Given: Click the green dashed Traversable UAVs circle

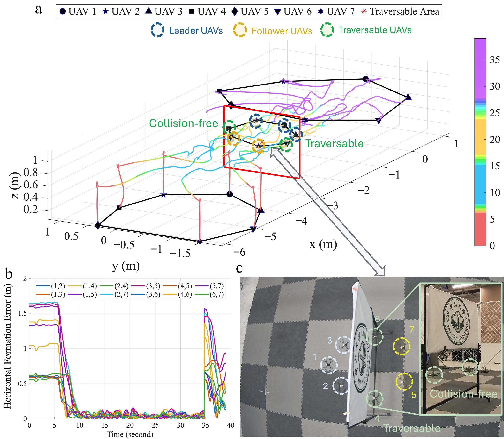Looking at the screenshot, I should (327, 30).
